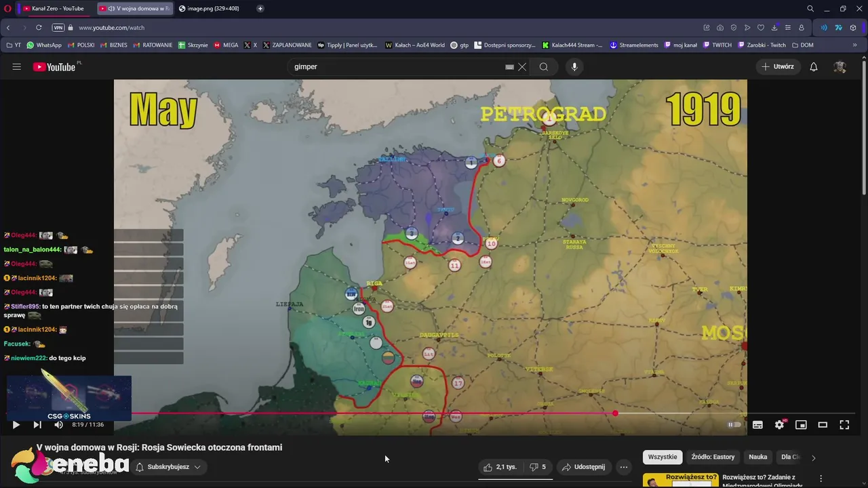
Task: Open the YouTube hamburger guide menu
Action: [x=16, y=66]
